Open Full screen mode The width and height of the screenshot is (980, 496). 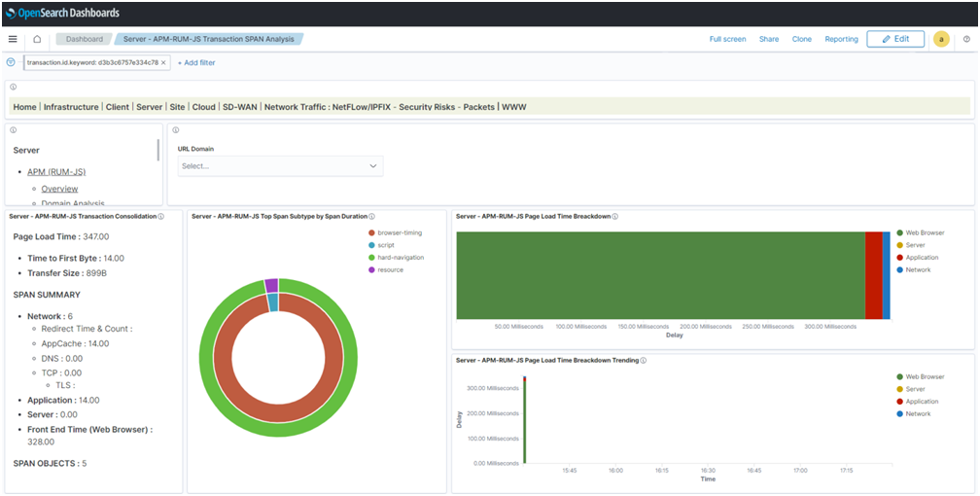click(727, 39)
